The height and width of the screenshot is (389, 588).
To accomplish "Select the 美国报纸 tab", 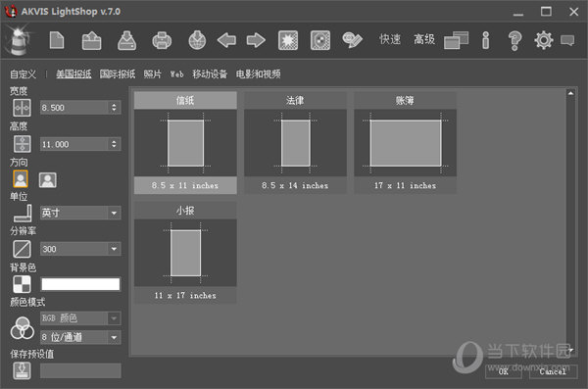I will [x=73, y=73].
